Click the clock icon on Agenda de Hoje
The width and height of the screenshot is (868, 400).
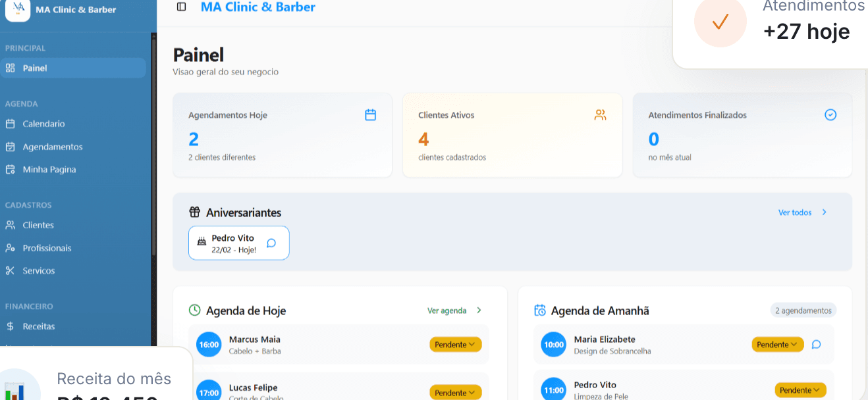click(194, 310)
